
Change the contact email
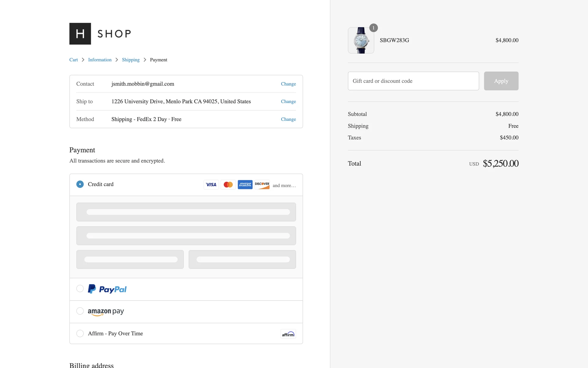(x=288, y=84)
